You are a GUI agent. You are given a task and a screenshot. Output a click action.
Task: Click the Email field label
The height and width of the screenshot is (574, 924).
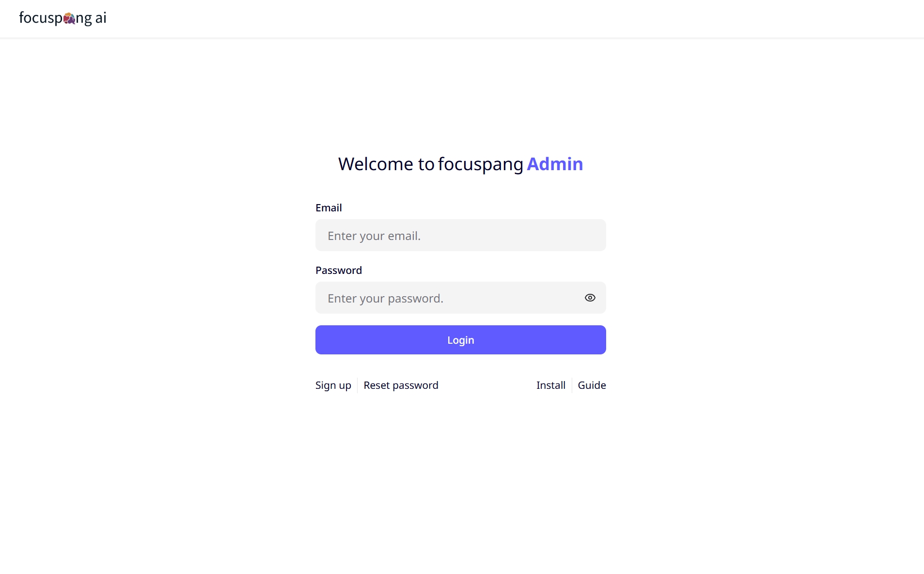tap(329, 208)
